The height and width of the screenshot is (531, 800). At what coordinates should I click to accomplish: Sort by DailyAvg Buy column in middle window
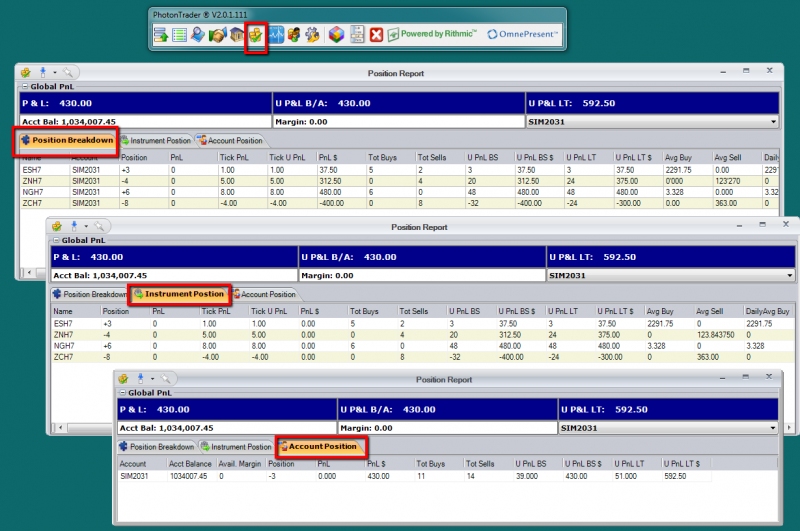(x=767, y=311)
